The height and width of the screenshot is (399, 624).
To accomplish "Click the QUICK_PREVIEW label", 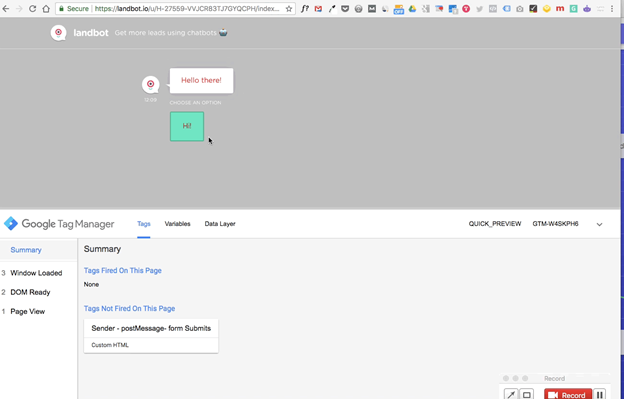I will (x=495, y=224).
